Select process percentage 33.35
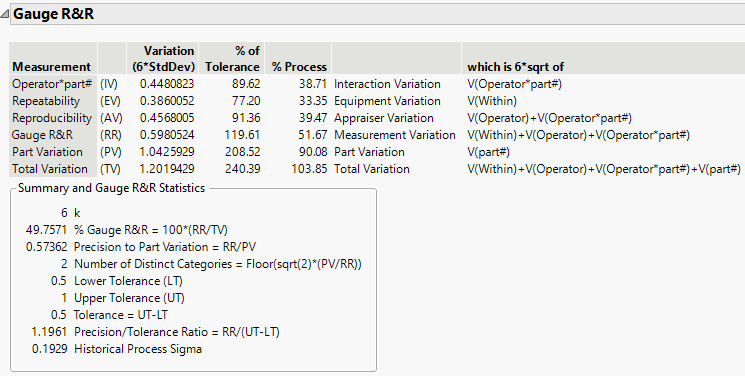This screenshot has width=745, height=376. pos(313,101)
